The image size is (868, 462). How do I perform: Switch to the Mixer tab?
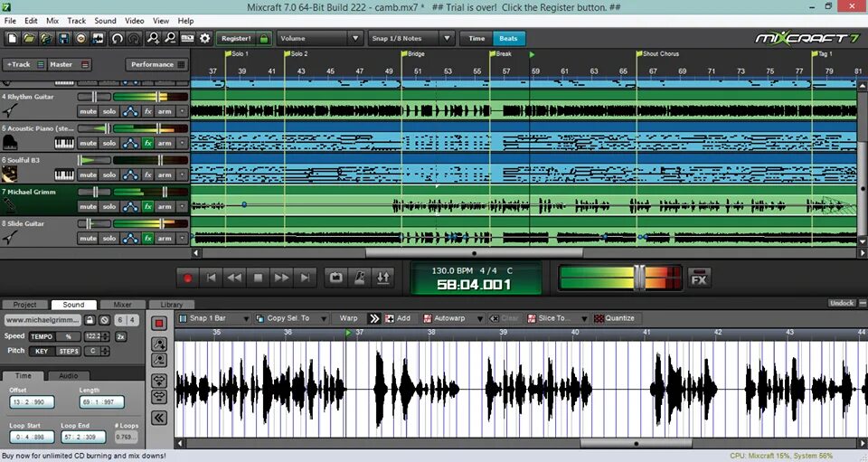[x=122, y=305]
